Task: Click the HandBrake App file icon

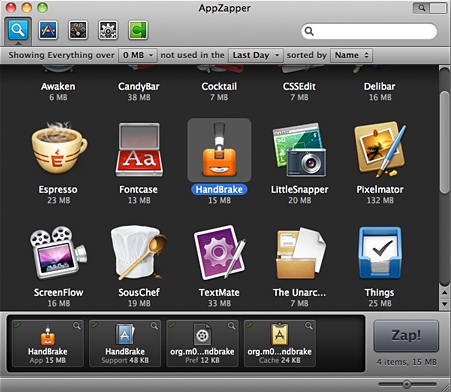Action: coord(48,335)
